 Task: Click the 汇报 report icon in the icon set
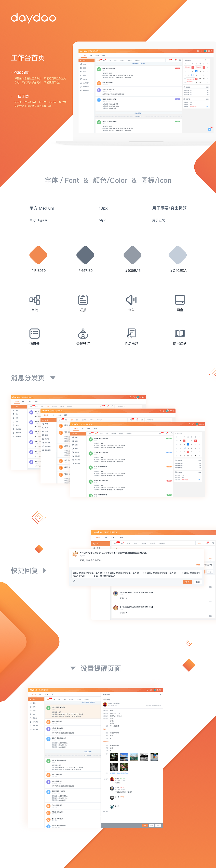[x=83, y=300]
